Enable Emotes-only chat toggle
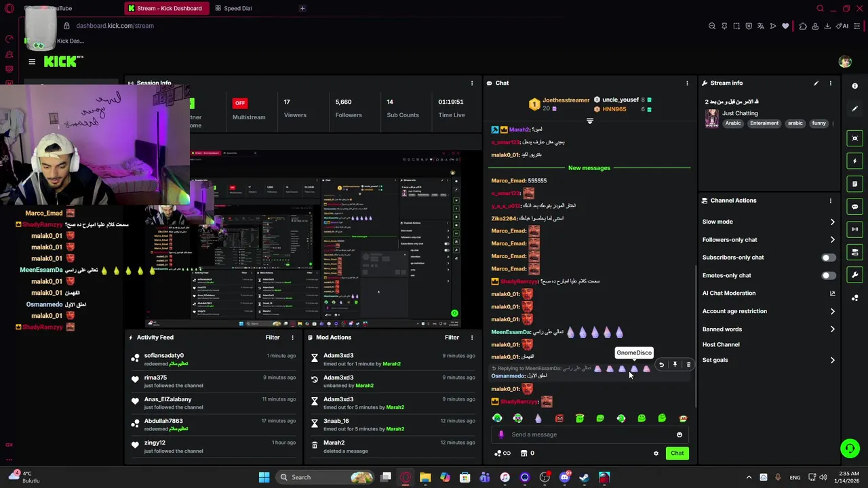 [x=829, y=276]
